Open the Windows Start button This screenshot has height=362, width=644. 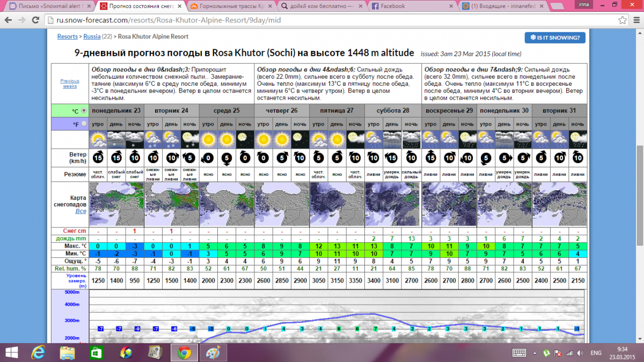(x=12, y=352)
